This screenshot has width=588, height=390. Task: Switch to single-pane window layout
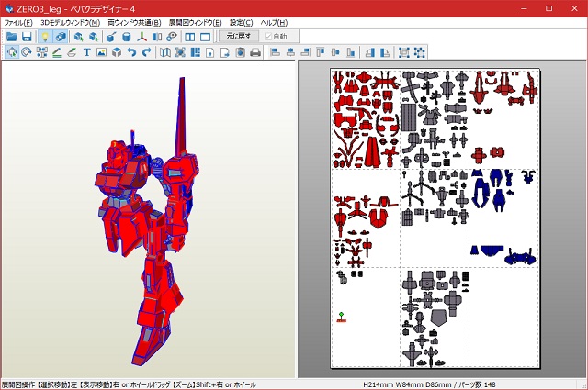(205, 37)
